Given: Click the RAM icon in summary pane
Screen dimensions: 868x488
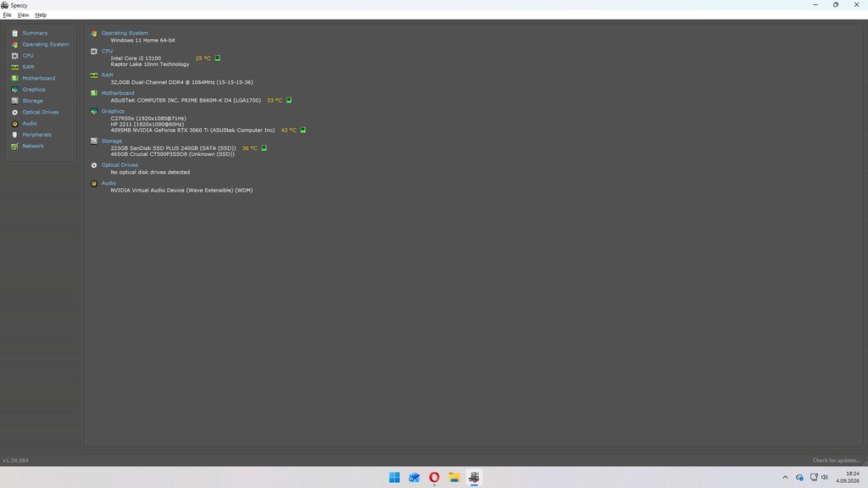Looking at the screenshot, I should point(94,75).
